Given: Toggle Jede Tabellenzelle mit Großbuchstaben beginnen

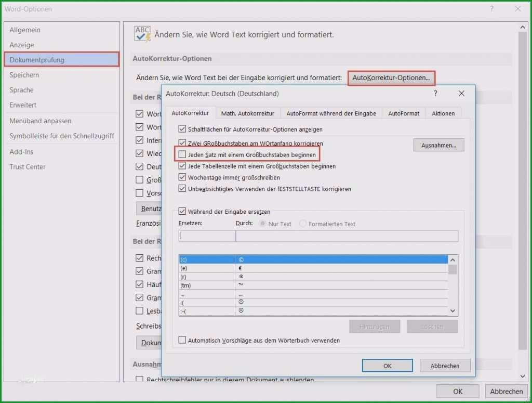Looking at the screenshot, I should [x=182, y=166].
